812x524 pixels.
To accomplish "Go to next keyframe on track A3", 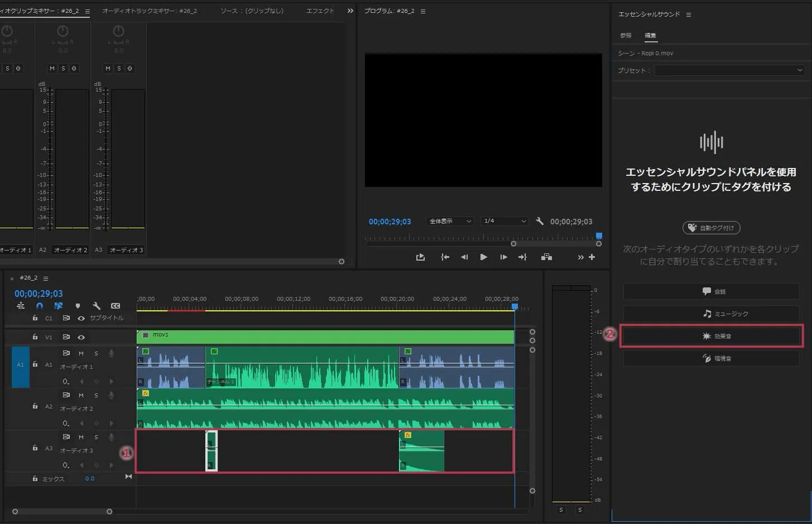I will (x=111, y=465).
